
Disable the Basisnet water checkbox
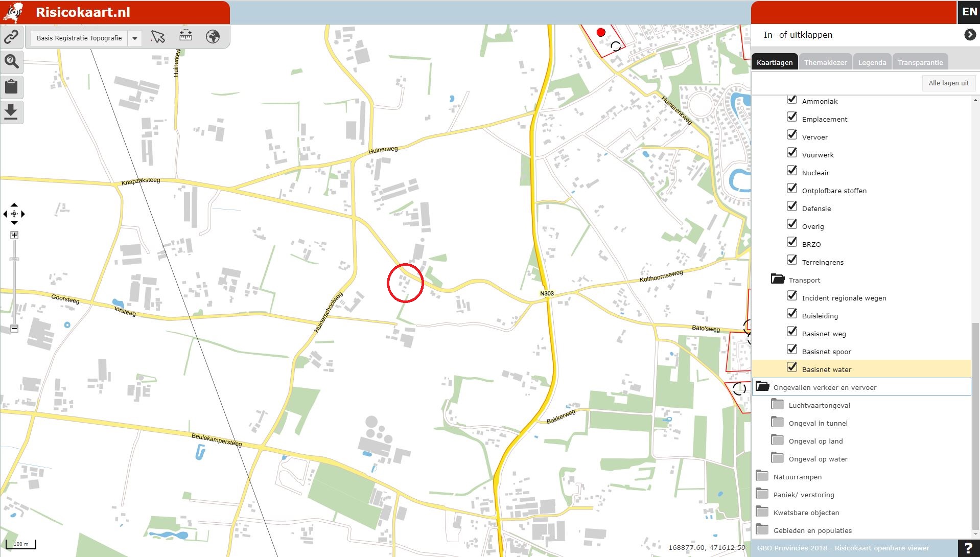click(792, 367)
